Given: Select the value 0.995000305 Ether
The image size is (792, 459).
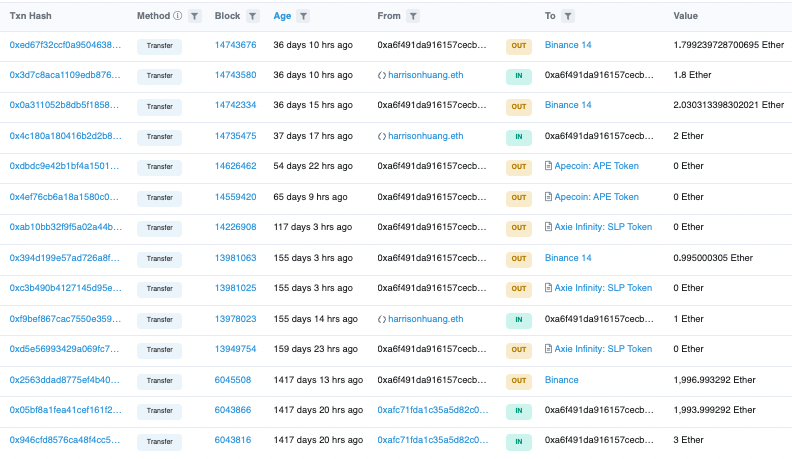Looking at the screenshot, I should (713, 258).
